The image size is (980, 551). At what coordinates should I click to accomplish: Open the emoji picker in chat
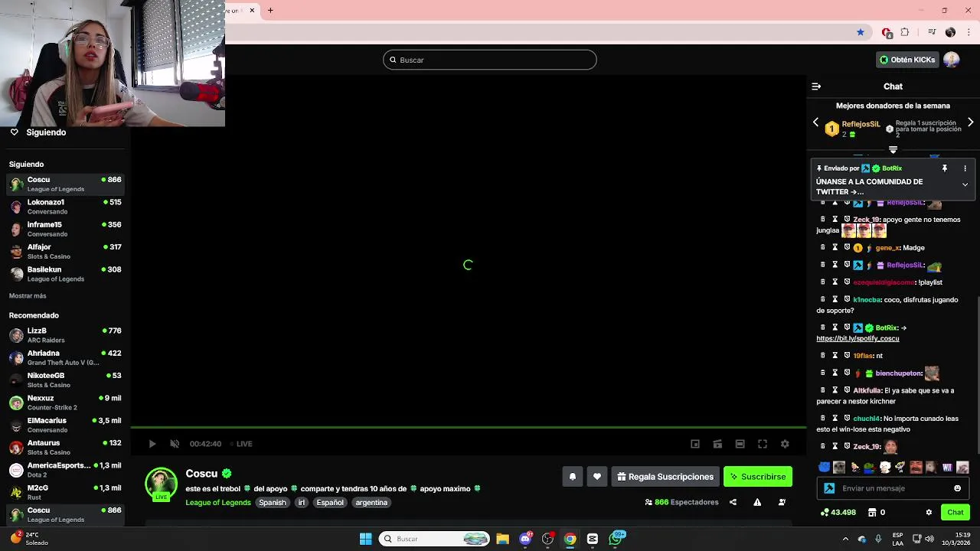[957, 488]
